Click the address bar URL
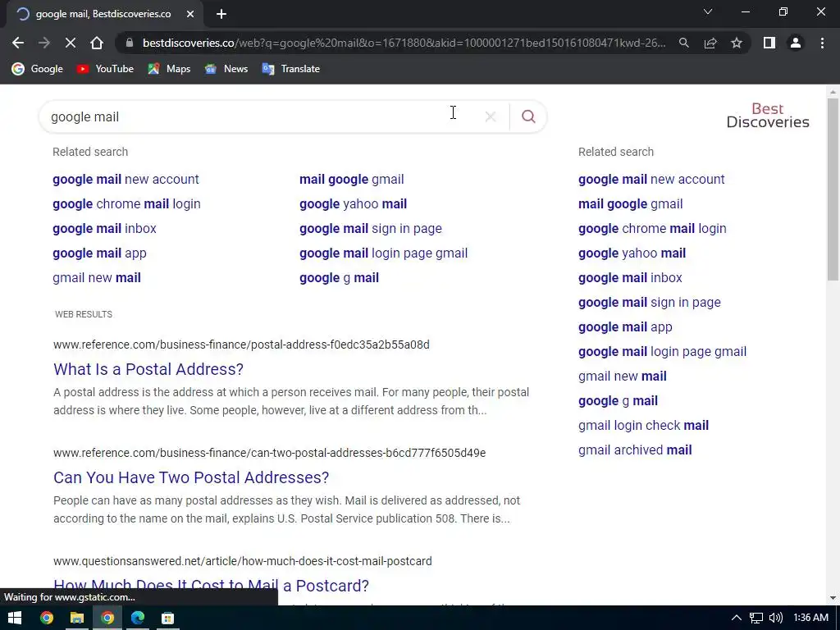The image size is (840, 630). coord(404,43)
